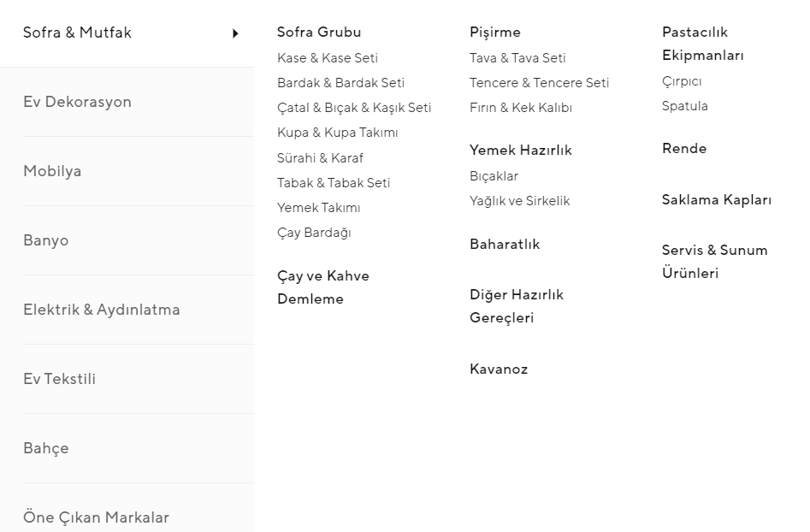The width and height of the screenshot is (810, 532).
Task: Open the Ev Dekorasyon category
Action: click(77, 102)
